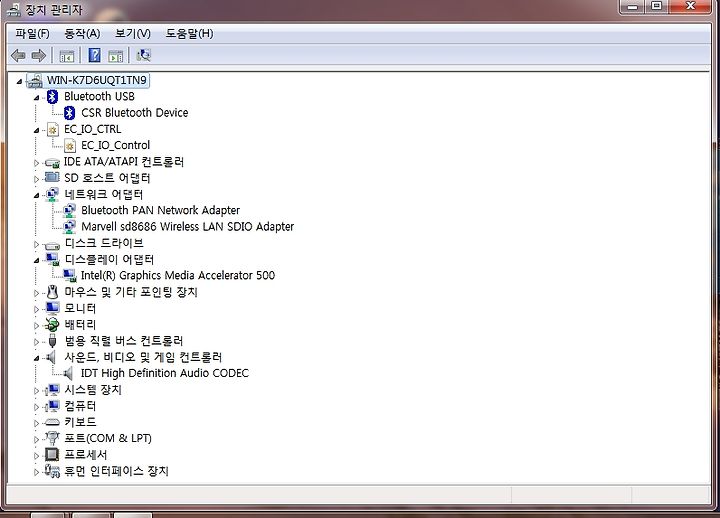Click the 배터리 category icon
The height and width of the screenshot is (518, 720).
click(52, 324)
